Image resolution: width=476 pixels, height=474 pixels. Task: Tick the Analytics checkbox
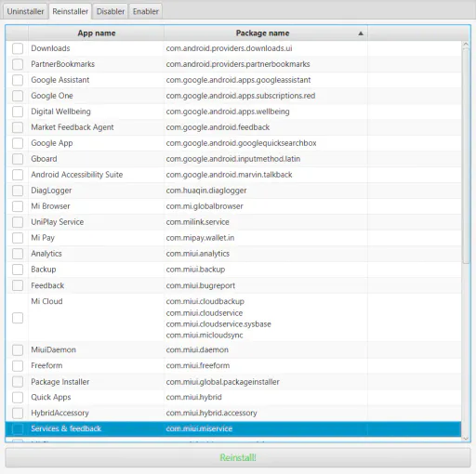[x=18, y=254]
